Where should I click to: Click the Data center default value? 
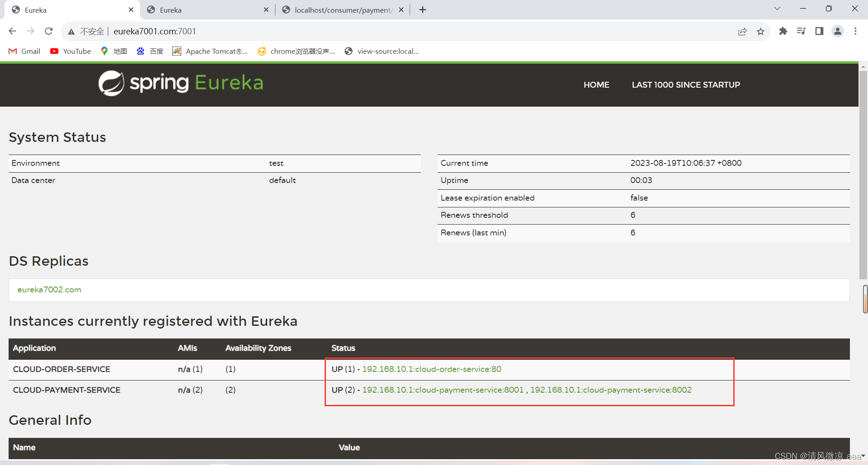(282, 180)
